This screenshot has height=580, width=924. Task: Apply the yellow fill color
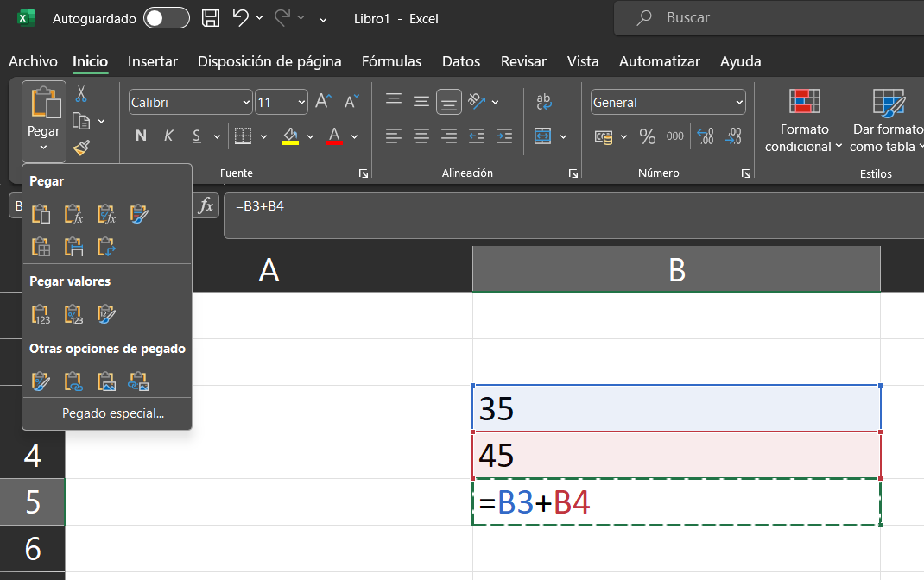click(x=290, y=136)
